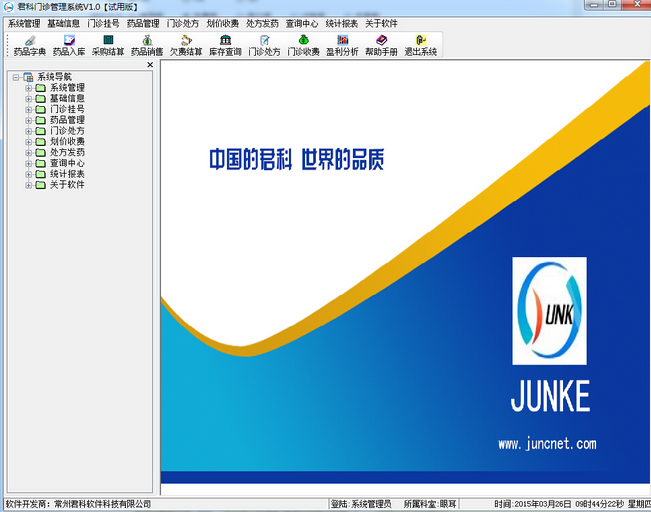Expand the 处方发药 tree node
This screenshot has height=512, width=651.
pyautogui.click(x=29, y=153)
